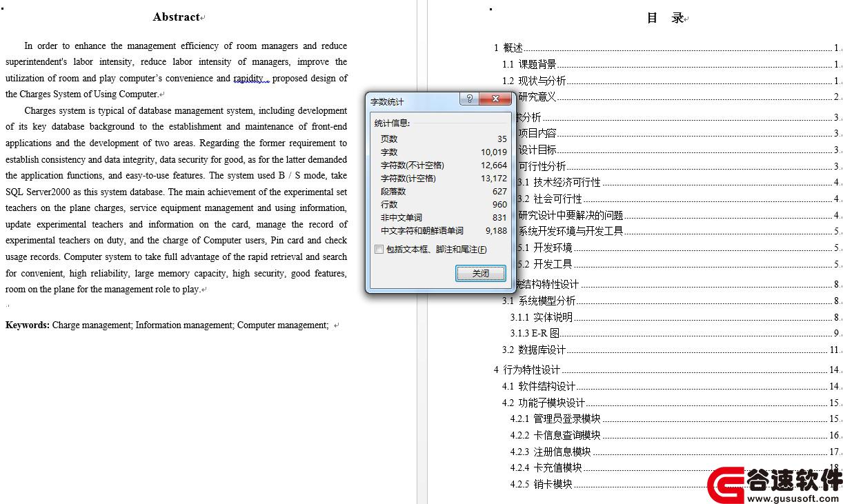Enable 包括文本框、脚注和尾注 checkbox
This screenshot has height=504, width=843.
(379, 250)
